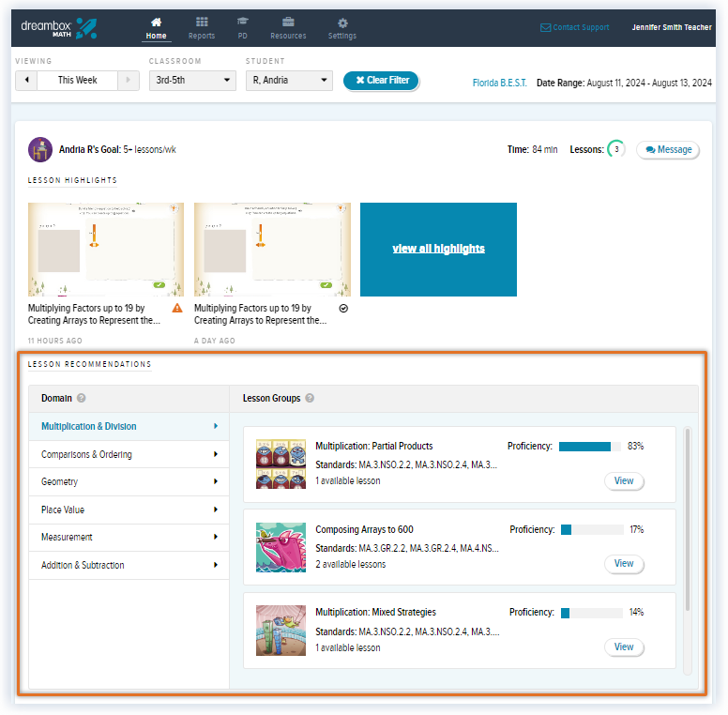Click view all highlights link
Image resolution: width=728 pixels, height=715 pixels.
[x=438, y=249]
